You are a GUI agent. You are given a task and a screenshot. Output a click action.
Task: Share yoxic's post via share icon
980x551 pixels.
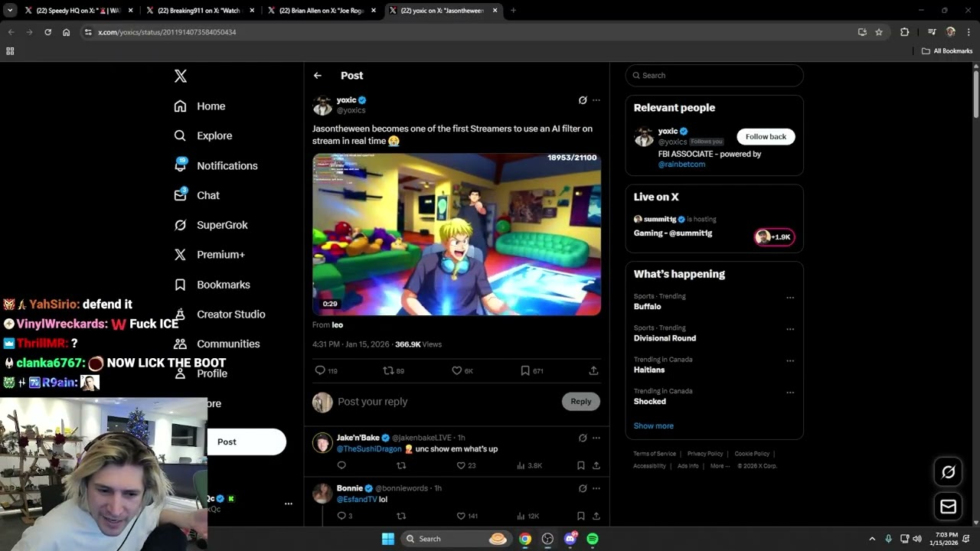coord(593,370)
